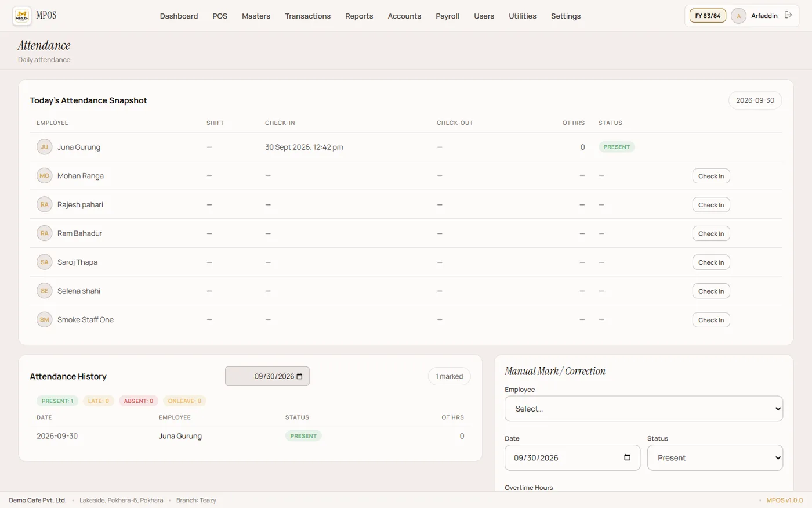Click the ONLEAVE: 0 summary chip
812x508 pixels.
pyautogui.click(x=184, y=401)
